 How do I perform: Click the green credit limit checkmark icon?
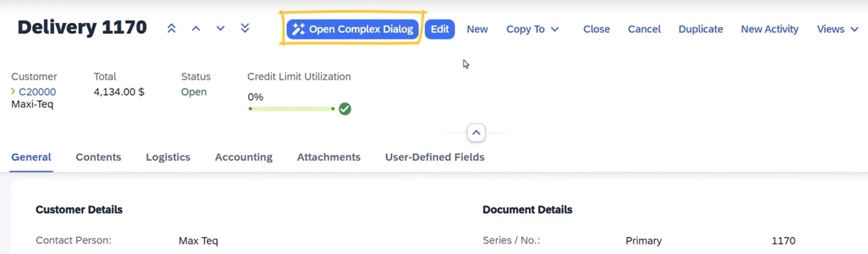coord(345,109)
